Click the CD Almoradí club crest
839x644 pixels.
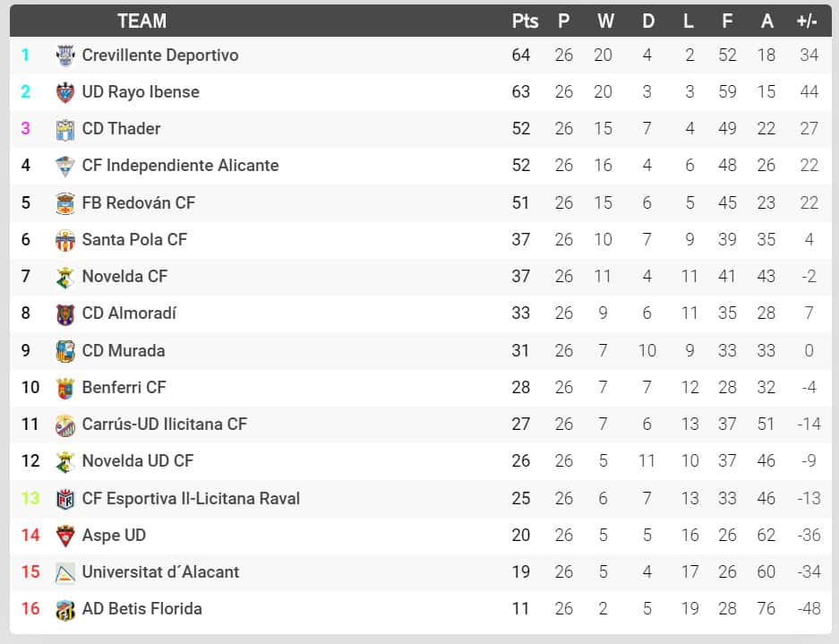pos(65,313)
